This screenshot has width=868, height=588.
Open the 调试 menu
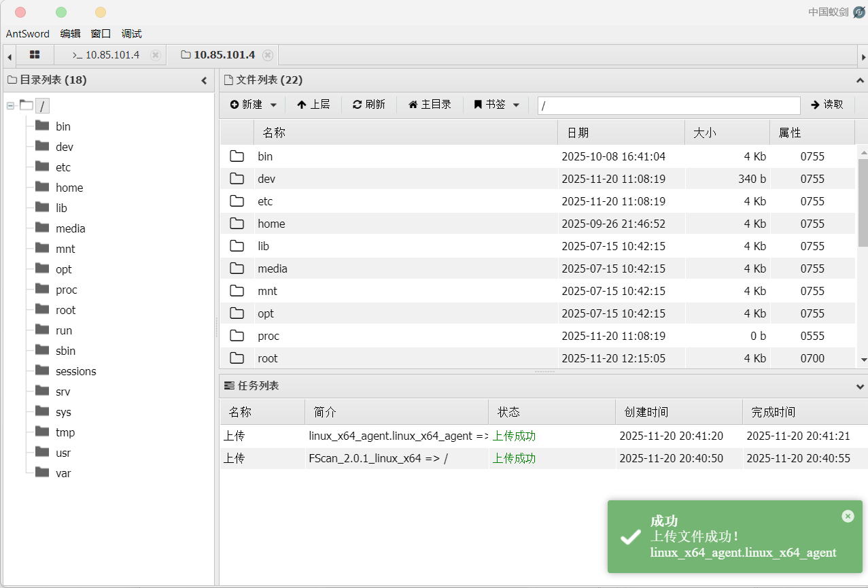[x=131, y=33]
